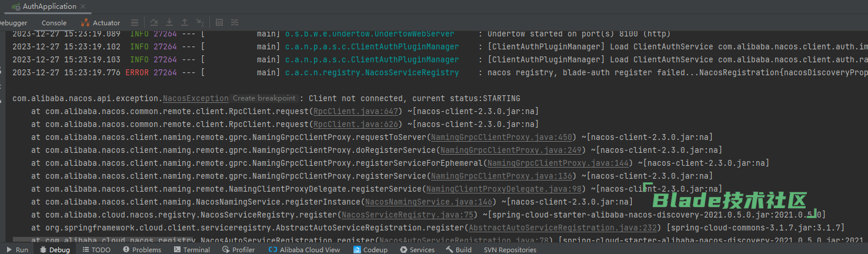Open the SVN Repositories tool window
Image resolution: width=868 pixels, height=254 pixels.
510,249
